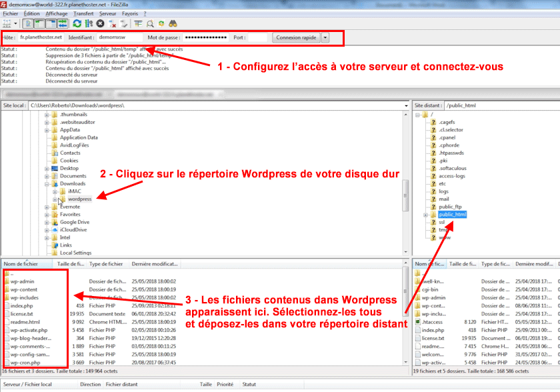Select local wp-cron.php file
Viewport: 560px width, 392px height.
(25, 363)
